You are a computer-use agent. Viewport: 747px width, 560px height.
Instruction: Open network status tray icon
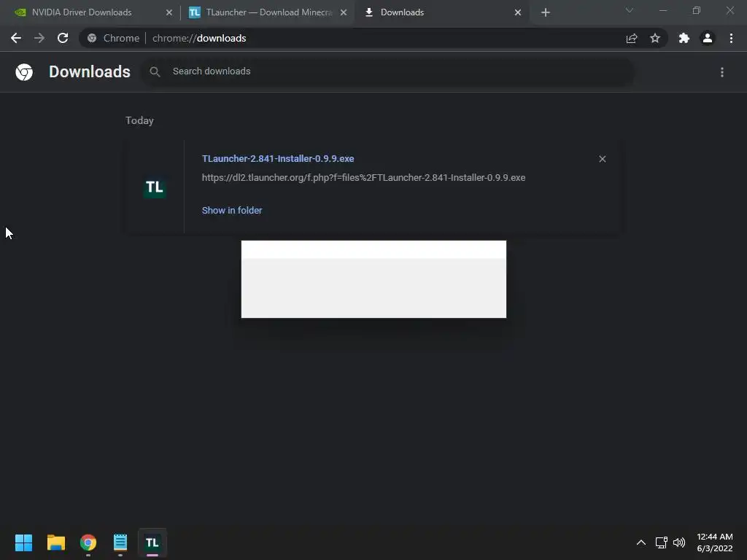[x=661, y=542]
